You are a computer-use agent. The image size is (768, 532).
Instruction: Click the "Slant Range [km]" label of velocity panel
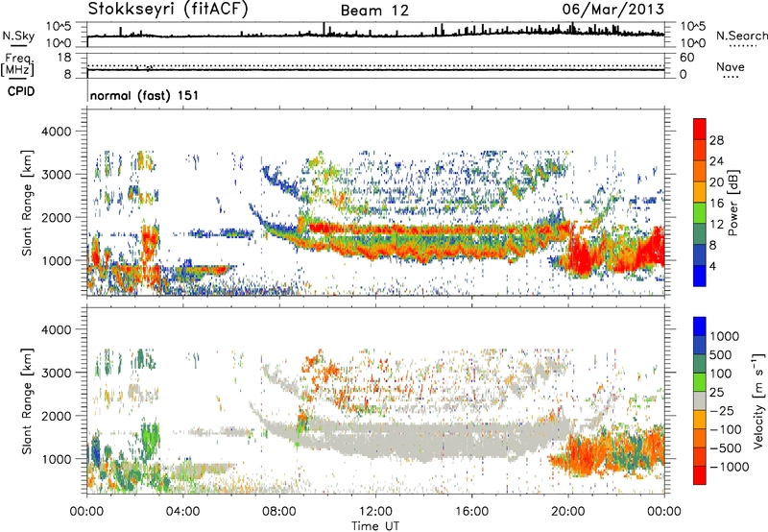coord(27,401)
